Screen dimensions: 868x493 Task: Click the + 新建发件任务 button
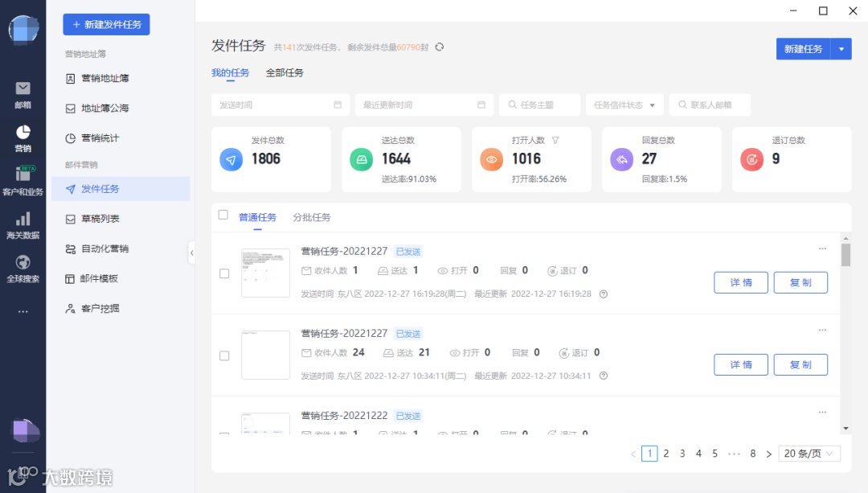(x=106, y=24)
